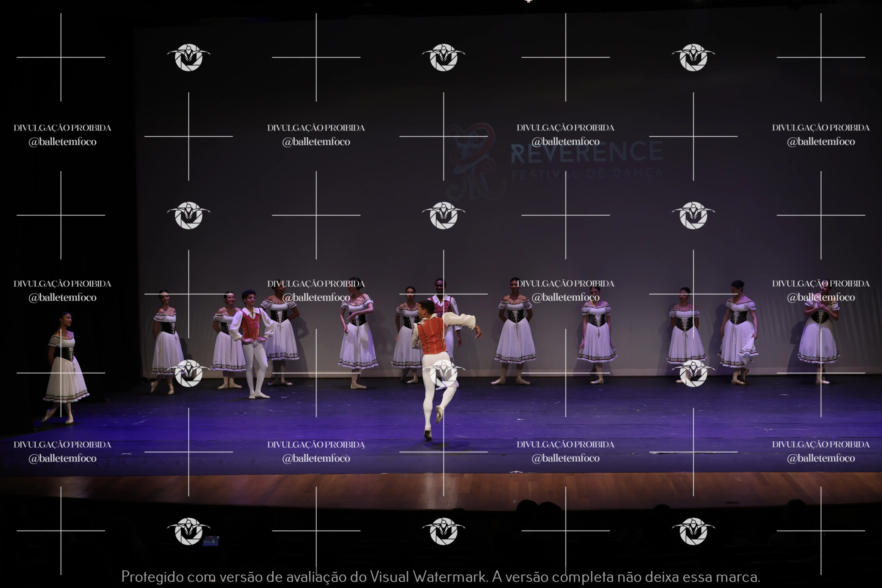
Task: Click the camera-logo watermark overlapping the jumping dancer's legs
Action: coord(444,373)
